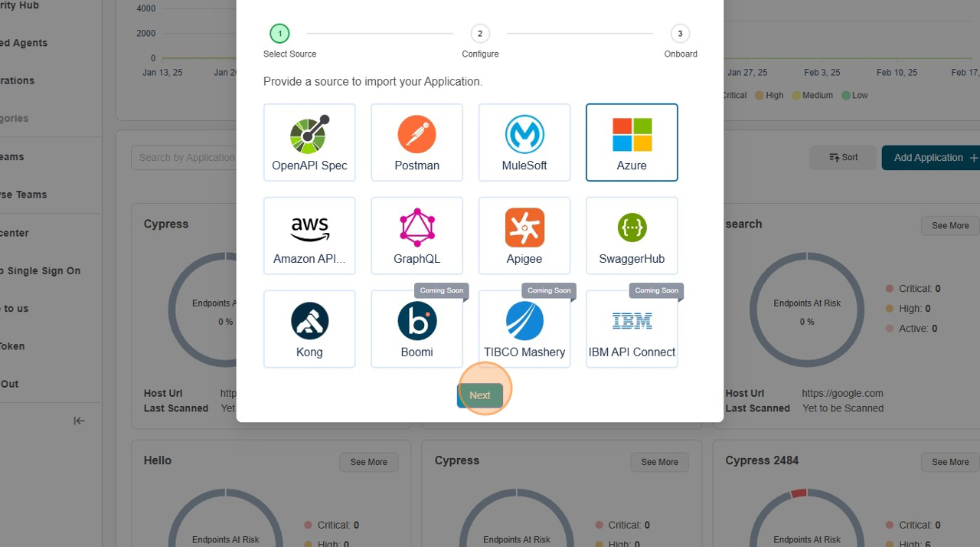Select the GraphQL source tile
This screenshot has height=547, width=980.
tap(416, 236)
